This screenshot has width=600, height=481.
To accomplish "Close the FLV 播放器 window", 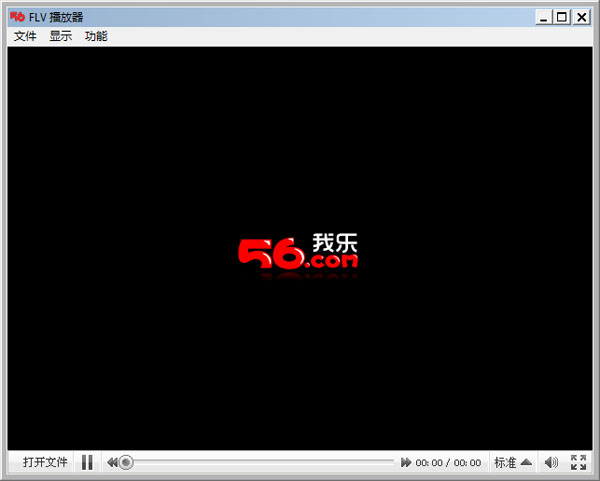I will point(581,17).
